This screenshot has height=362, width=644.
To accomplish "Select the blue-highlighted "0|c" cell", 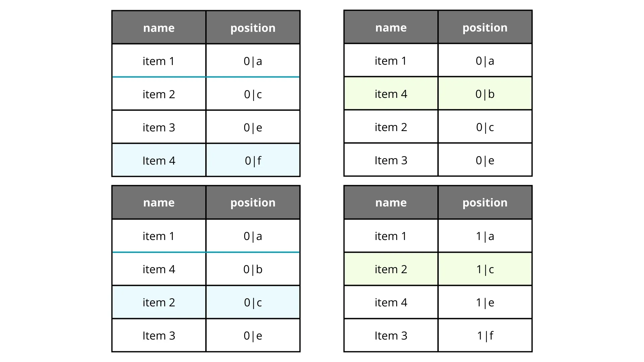I will pyautogui.click(x=253, y=302).
